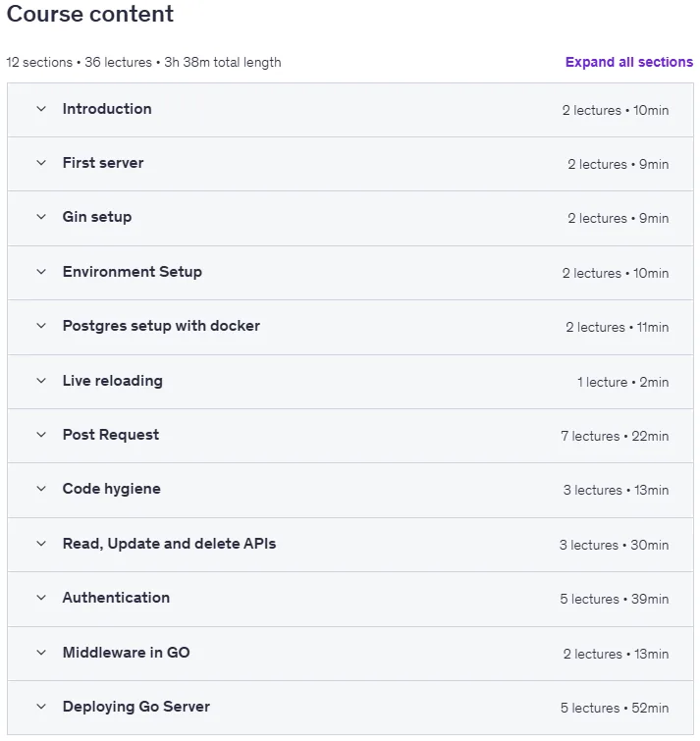Select the Deploying Go Server title
The image size is (700, 741).
click(x=136, y=706)
